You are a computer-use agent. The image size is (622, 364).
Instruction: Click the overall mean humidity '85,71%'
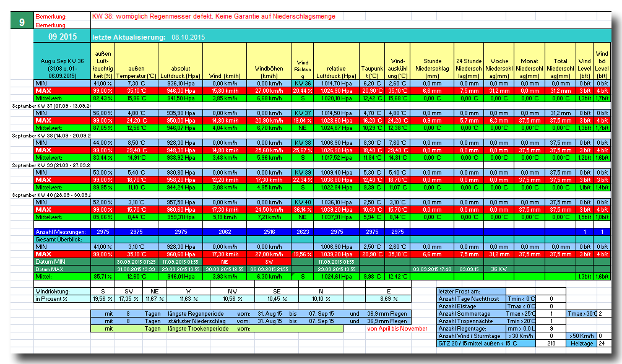click(x=103, y=277)
